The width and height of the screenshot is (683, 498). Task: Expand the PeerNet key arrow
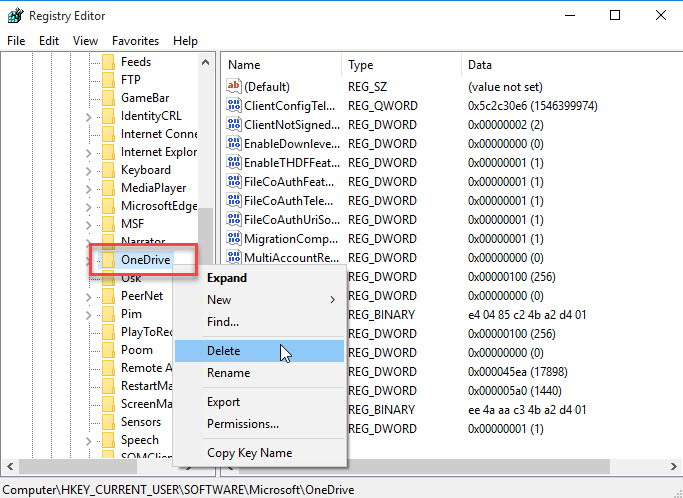(x=89, y=297)
